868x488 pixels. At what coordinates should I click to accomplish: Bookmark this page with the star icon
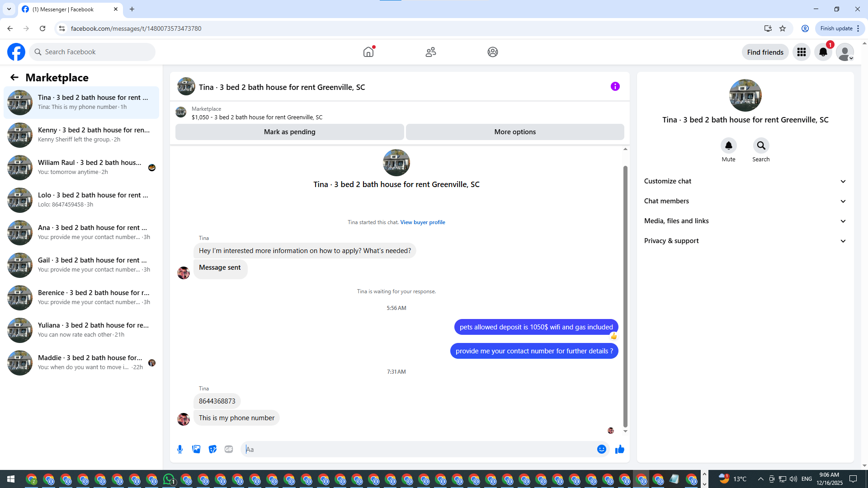coord(783,28)
